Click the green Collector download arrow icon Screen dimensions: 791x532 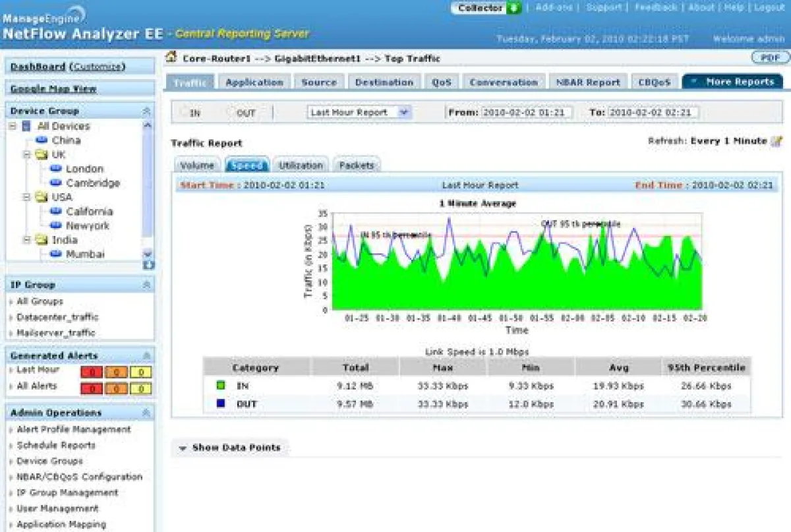[515, 8]
